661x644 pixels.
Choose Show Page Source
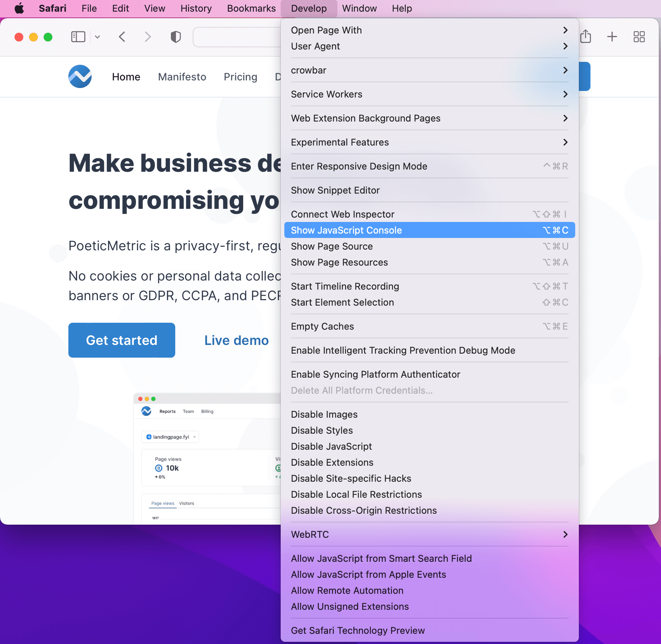(429, 246)
